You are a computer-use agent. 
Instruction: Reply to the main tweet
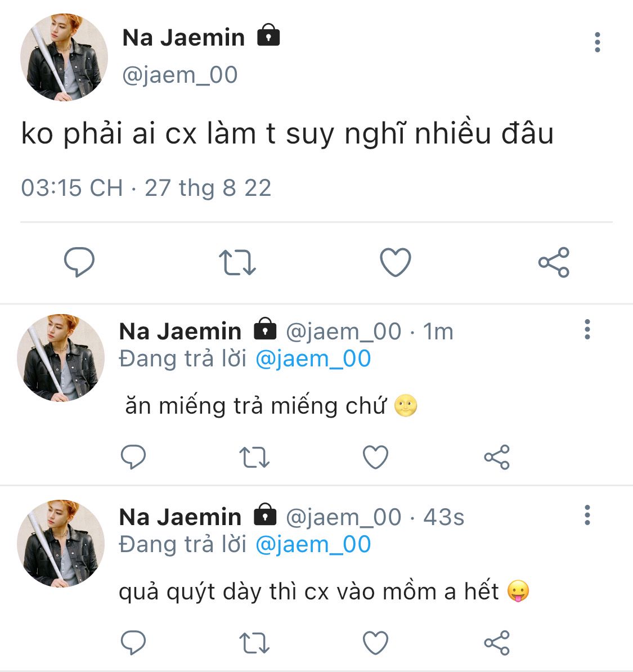(x=79, y=262)
